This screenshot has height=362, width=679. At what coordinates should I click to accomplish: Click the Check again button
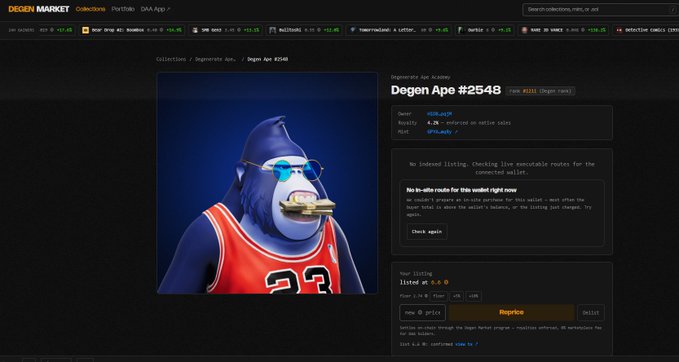click(427, 232)
